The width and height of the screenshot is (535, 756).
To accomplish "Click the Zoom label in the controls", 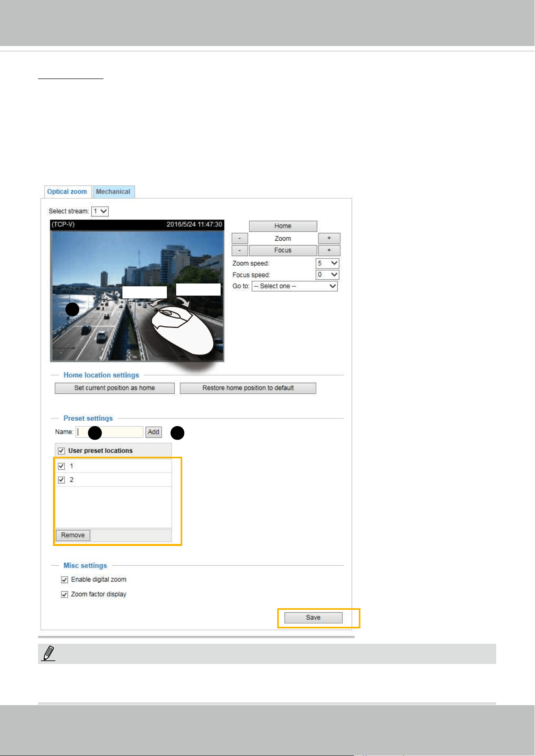I will click(283, 239).
